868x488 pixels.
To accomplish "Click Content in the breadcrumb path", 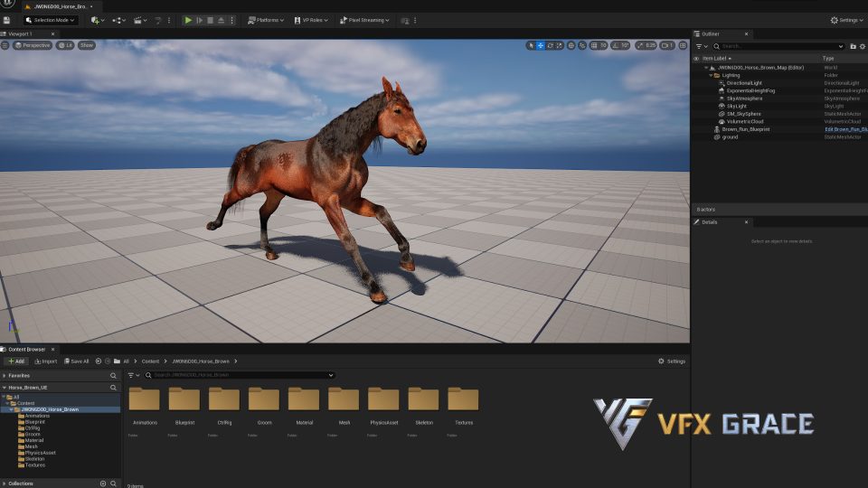I will (x=150, y=361).
